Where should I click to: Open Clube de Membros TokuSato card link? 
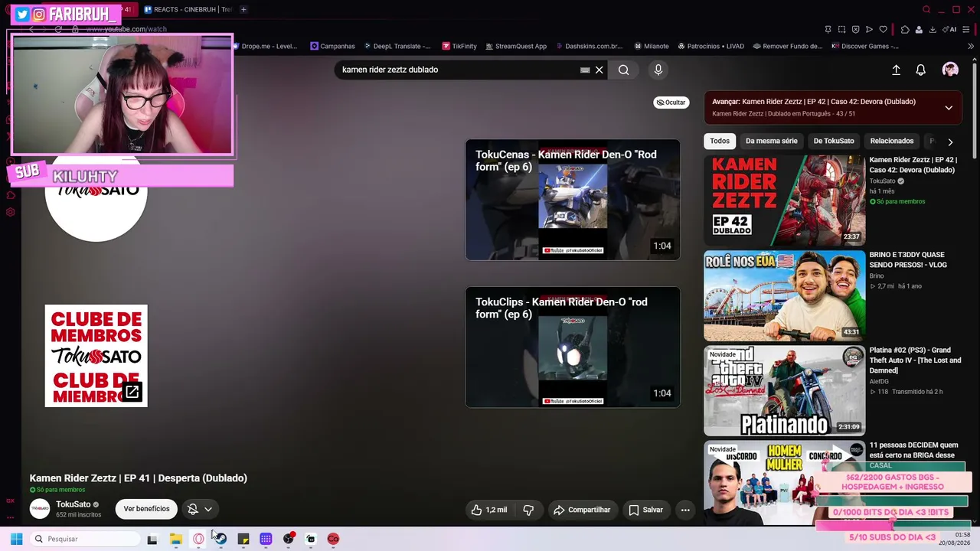96,356
